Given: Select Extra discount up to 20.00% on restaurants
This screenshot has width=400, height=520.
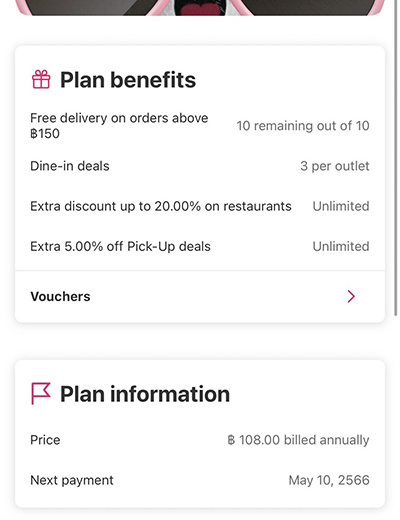Looking at the screenshot, I should pos(161,206).
